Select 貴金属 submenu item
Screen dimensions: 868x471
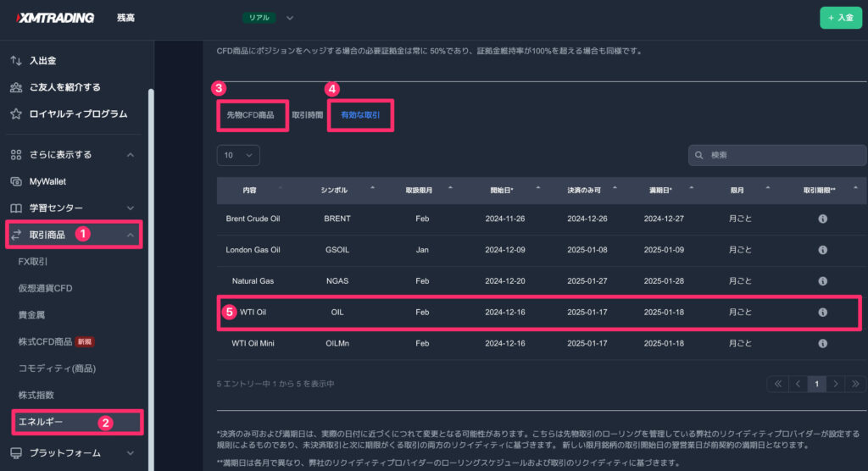point(31,314)
